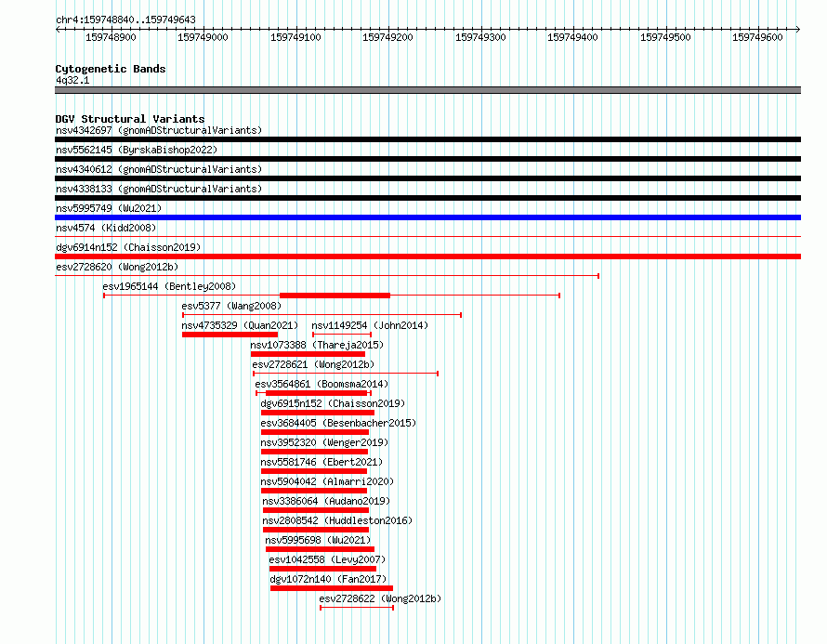Click ruler position 159748900

[111, 37]
